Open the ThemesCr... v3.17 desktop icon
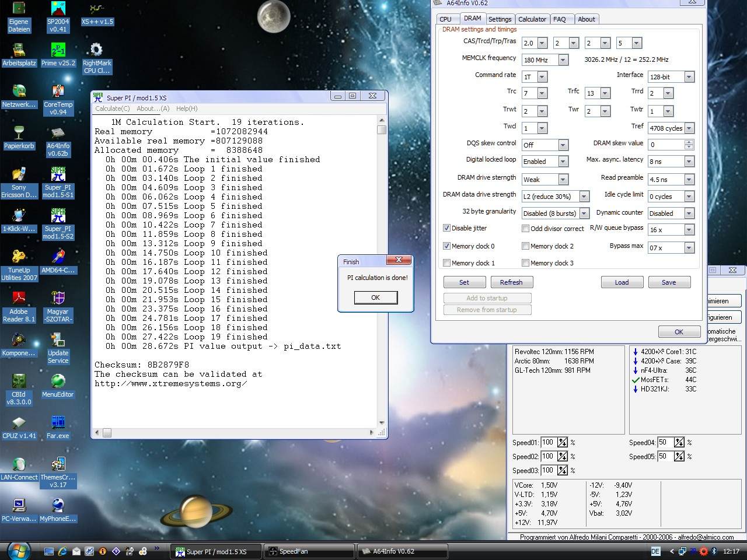 tap(58, 473)
